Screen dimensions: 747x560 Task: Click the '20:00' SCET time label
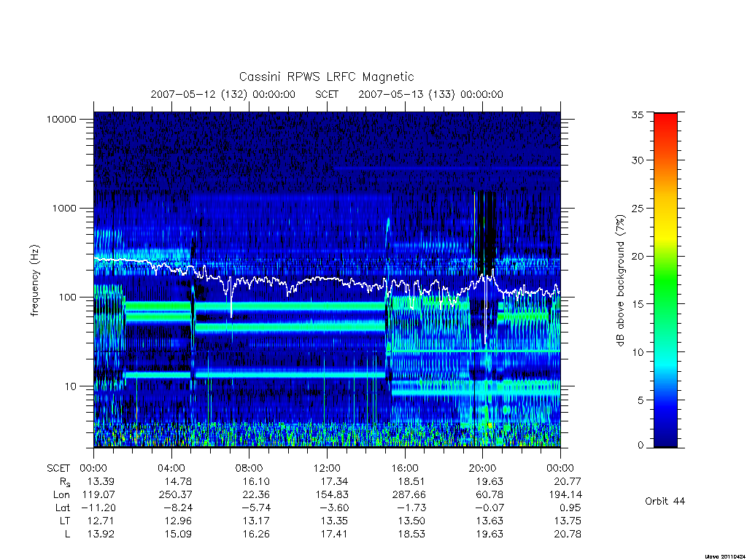tap(483, 468)
